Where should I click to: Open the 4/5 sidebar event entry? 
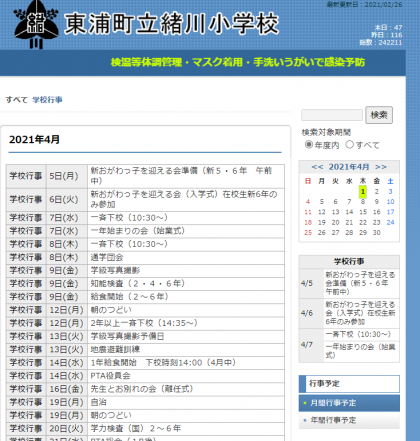360,283
